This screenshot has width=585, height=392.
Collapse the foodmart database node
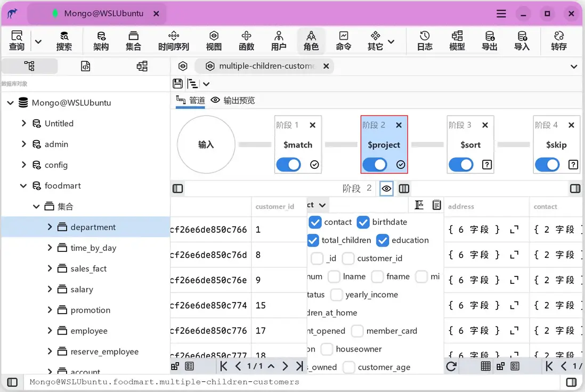pyautogui.click(x=22, y=185)
